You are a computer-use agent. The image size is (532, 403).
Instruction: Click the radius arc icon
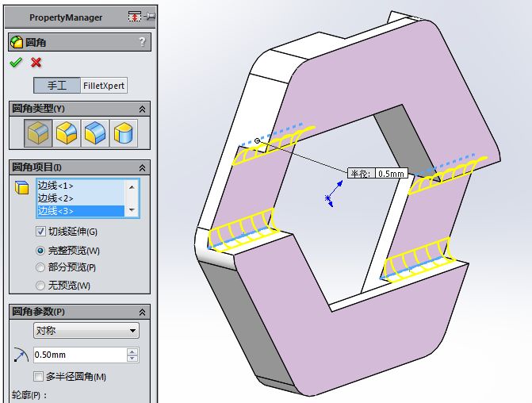21,355
